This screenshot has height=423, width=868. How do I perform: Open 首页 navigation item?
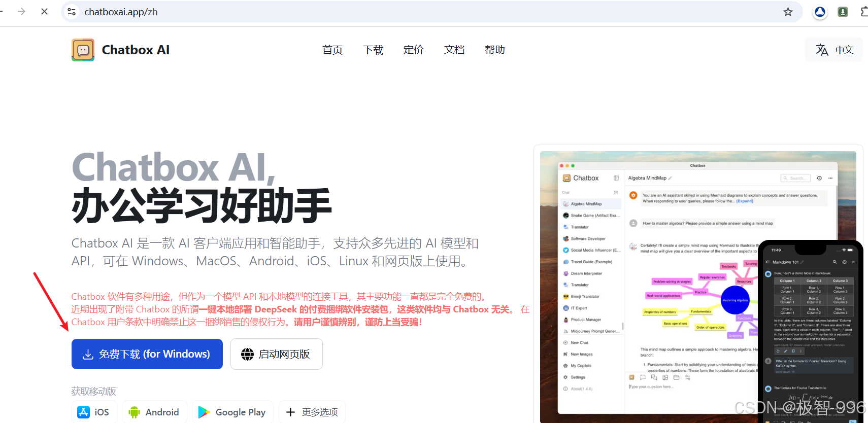point(332,50)
